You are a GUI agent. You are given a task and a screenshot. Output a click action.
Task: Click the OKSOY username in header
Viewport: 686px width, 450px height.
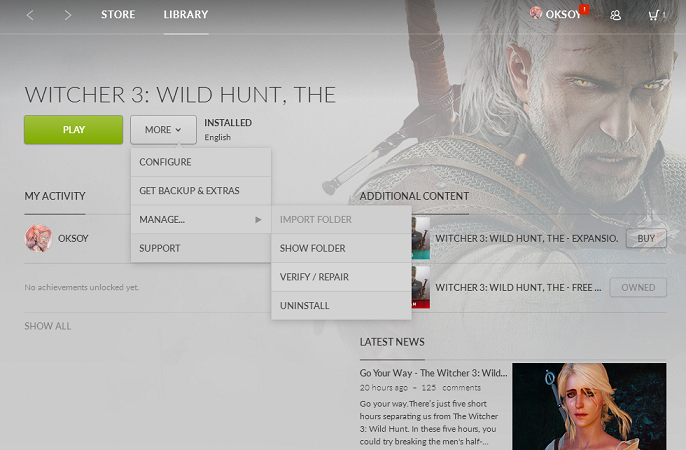563,14
